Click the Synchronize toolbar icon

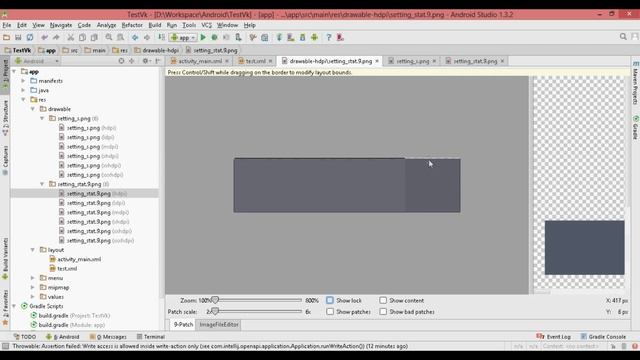tap(30, 38)
